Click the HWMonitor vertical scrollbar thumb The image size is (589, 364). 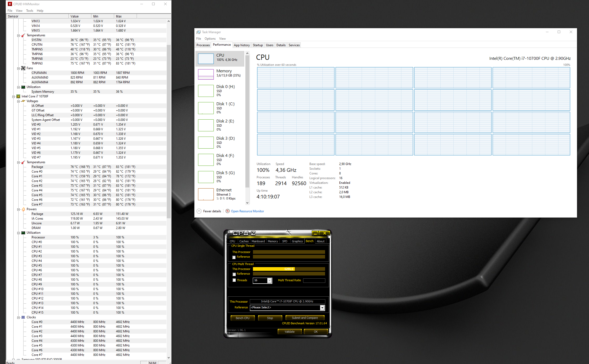[169, 131]
